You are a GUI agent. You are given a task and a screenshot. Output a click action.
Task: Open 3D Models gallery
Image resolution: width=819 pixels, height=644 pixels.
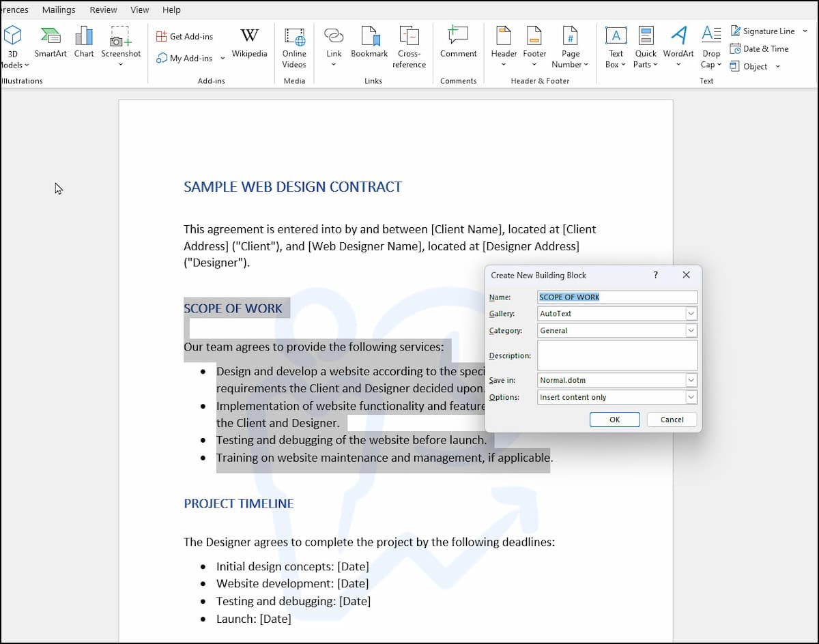13,46
